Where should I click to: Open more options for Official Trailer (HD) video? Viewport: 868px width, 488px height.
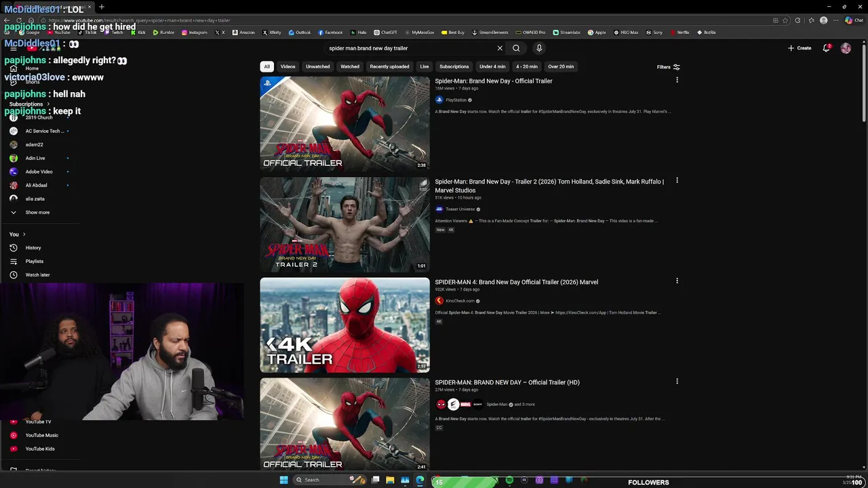point(677,381)
